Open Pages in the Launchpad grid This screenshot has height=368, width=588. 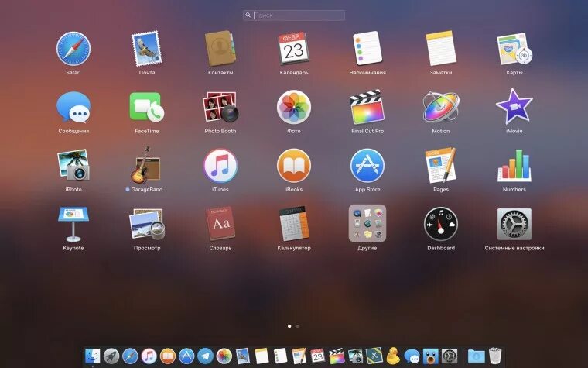pyautogui.click(x=441, y=165)
